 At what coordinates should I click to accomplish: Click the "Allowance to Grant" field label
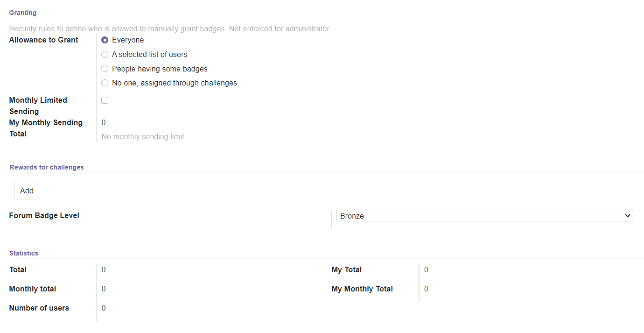click(44, 40)
